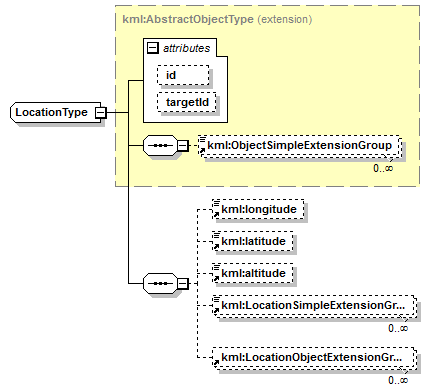Open kml:latitude element reference
Viewport: 445px width, 392px height.
click(253, 241)
